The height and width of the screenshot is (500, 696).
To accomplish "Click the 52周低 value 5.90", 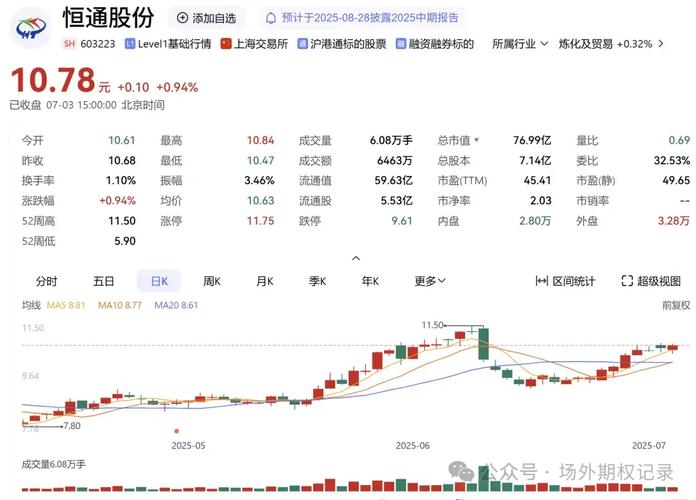I will click(125, 241).
